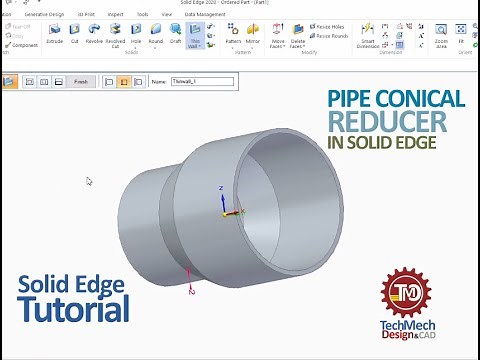Image resolution: width=480 pixels, height=360 pixels.
Task: Click Resize Rounds
Action: [x=329, y=36]
